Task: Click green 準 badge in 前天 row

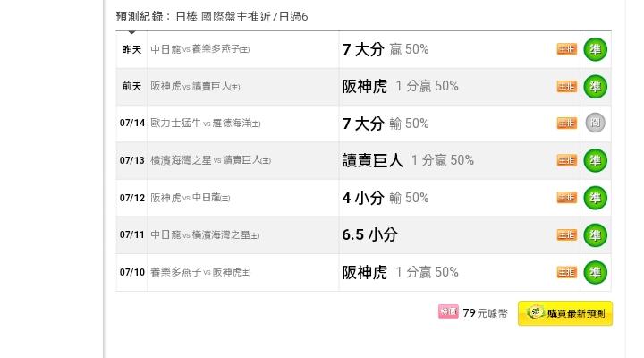Action: point(595,86)
